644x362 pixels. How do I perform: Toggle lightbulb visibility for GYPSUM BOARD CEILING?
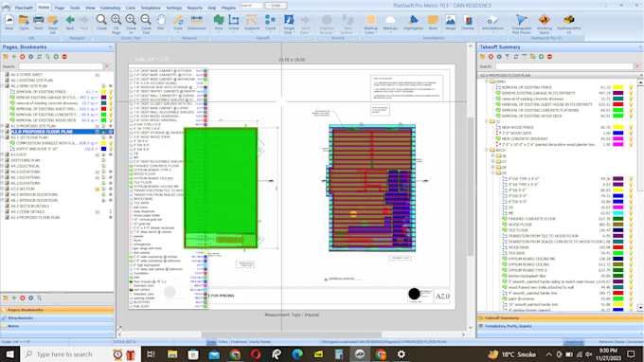click(x=631, y=265)
